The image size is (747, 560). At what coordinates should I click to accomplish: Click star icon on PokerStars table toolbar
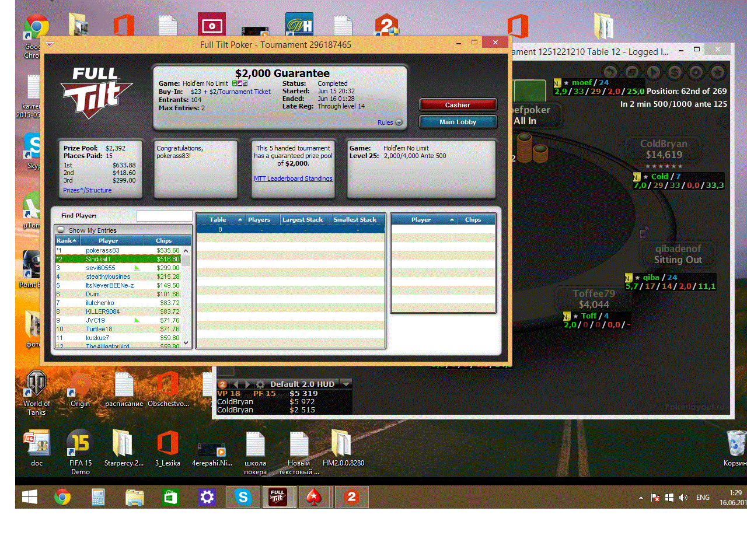pos(718,72)
